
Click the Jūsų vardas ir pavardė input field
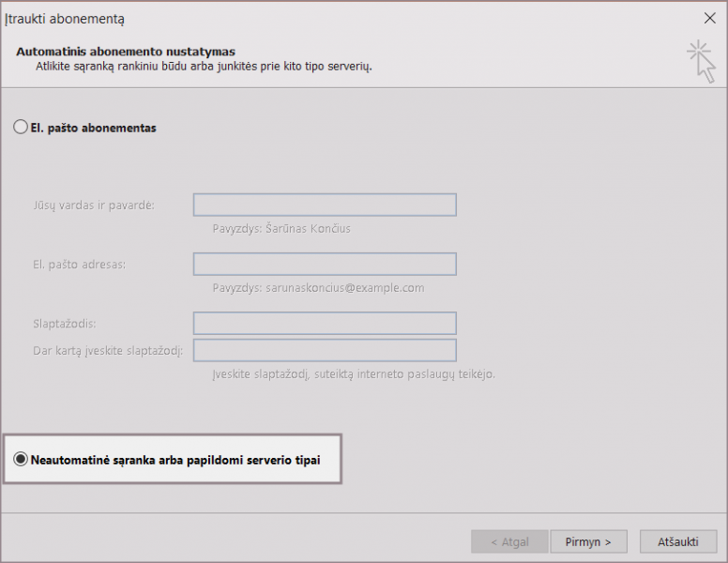(x=325, y=205)
